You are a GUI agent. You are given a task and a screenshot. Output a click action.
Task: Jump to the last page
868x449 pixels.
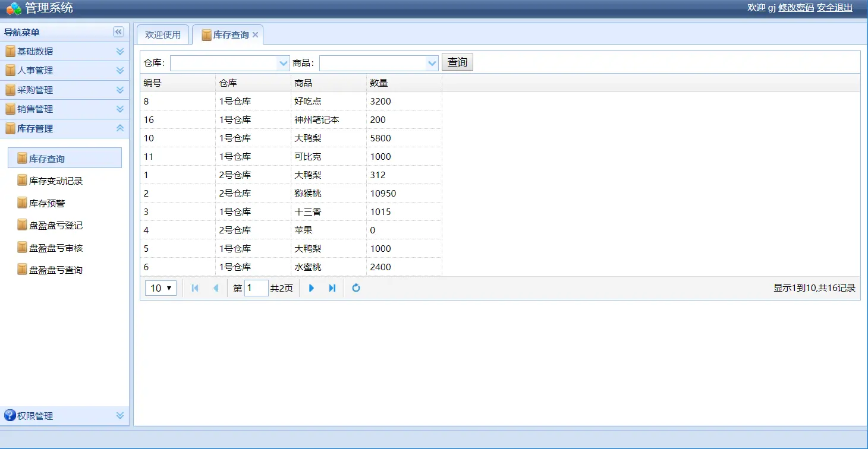332,288
